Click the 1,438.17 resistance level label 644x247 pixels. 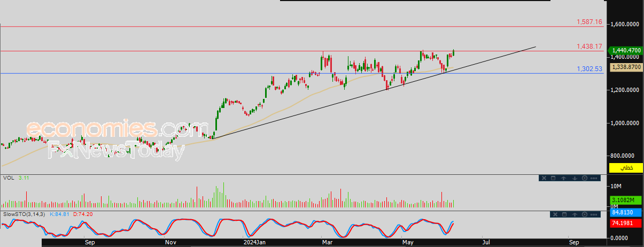[589, 47]
